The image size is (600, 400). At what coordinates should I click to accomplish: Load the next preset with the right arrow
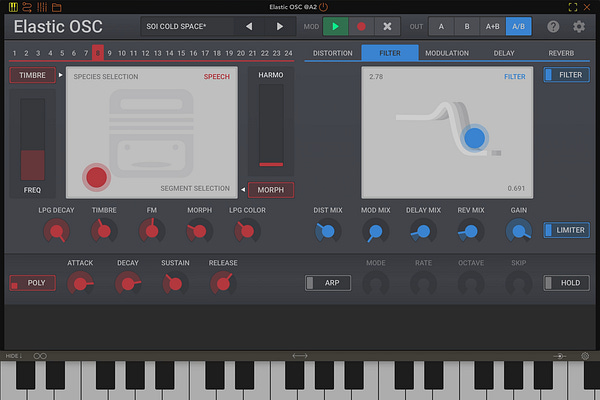coord(280,26)
